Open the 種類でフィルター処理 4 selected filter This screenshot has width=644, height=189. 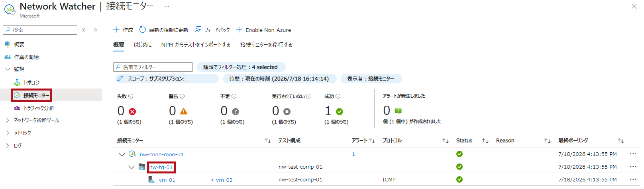[x=241, y=67]
